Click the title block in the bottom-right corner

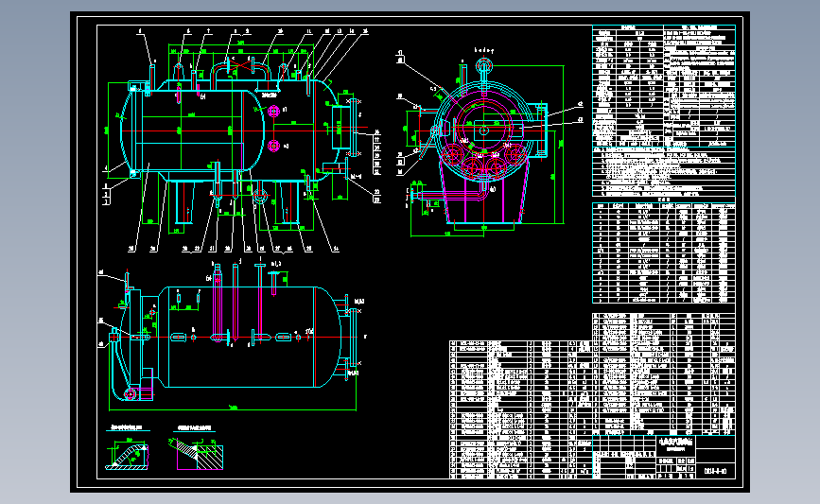pyautogui.click(x=664, y=457)
